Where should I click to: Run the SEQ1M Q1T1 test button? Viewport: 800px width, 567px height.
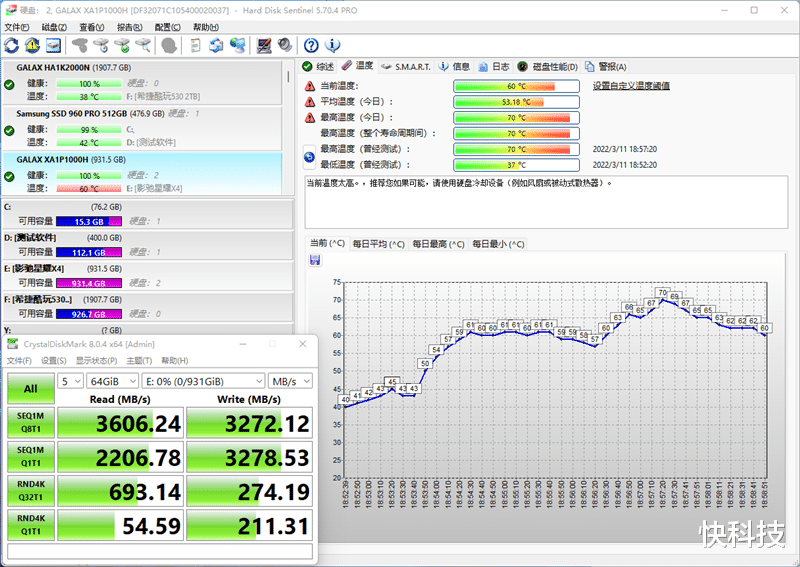click(31, 457)
